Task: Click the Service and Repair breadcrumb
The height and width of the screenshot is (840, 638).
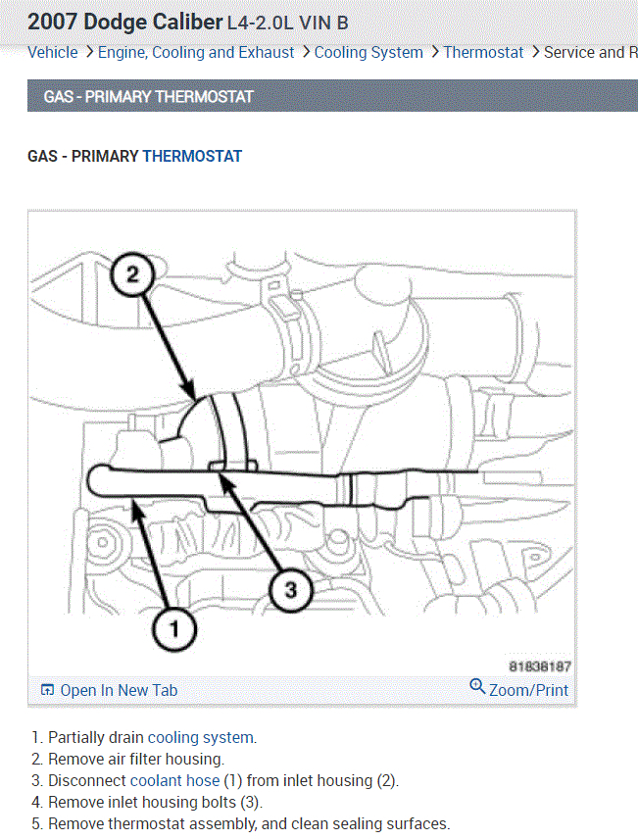Action: click(591, 53)
